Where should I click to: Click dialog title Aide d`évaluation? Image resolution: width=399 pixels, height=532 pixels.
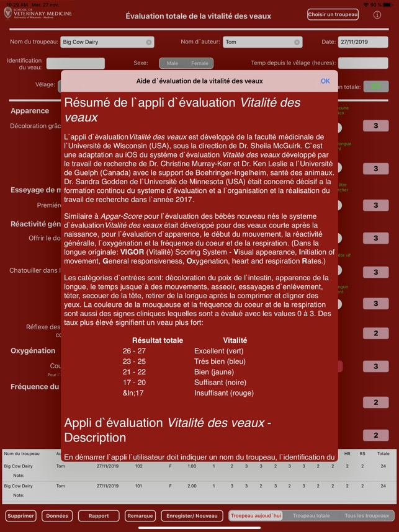click(x=199, y=81)
